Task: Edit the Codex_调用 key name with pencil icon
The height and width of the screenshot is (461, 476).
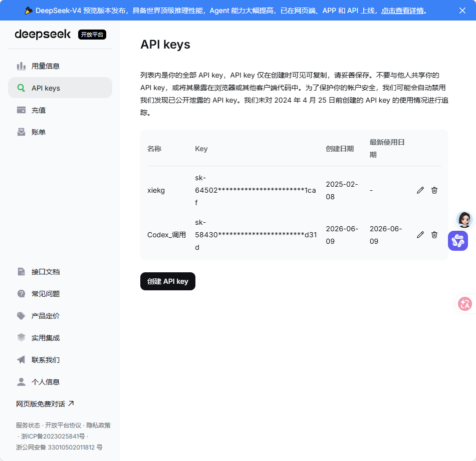Action: (420, 235)
